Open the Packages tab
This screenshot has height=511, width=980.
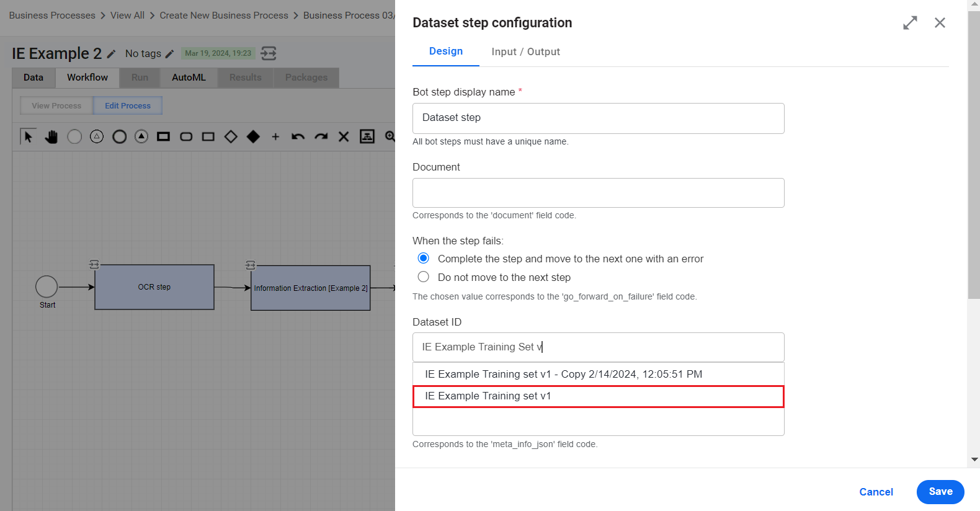click(306, 78)
